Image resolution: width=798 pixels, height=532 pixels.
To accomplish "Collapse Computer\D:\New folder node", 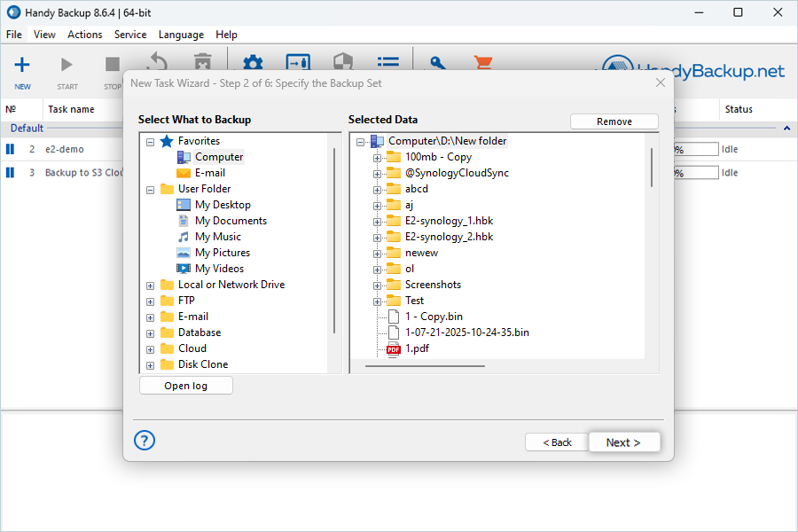I will click(360, 142).
